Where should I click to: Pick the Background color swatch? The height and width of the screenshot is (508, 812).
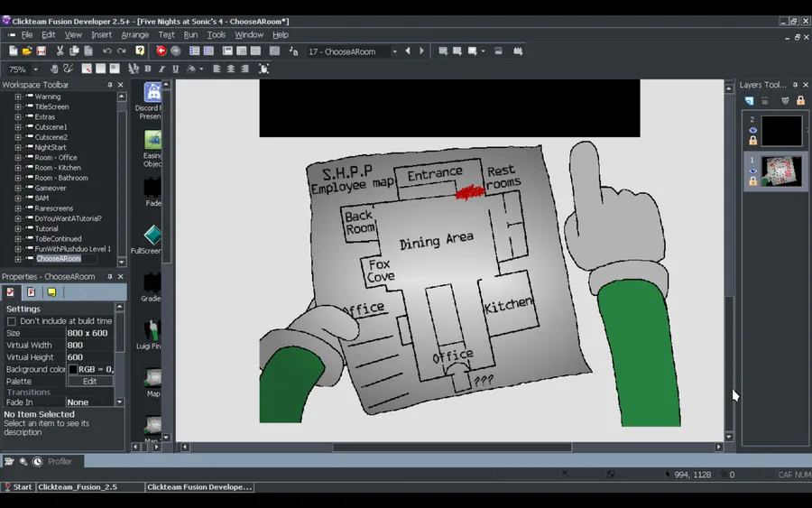click(x=73, y=369)
